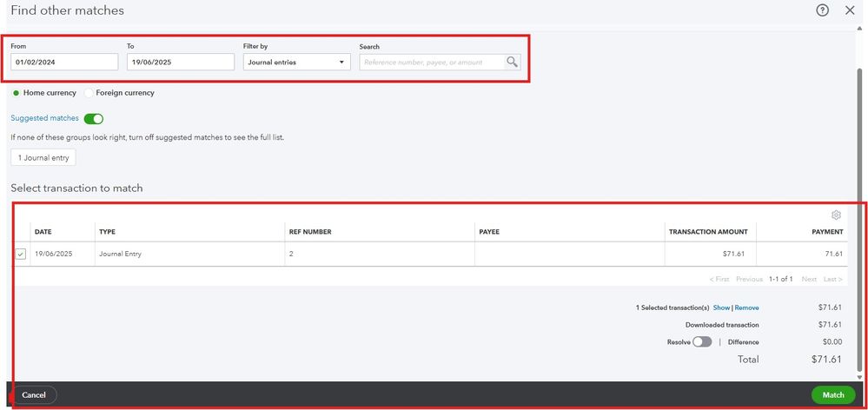The image size is (868, 410).
Task: Toggle the Resolve switch
Action: click(x=702, y=342)
